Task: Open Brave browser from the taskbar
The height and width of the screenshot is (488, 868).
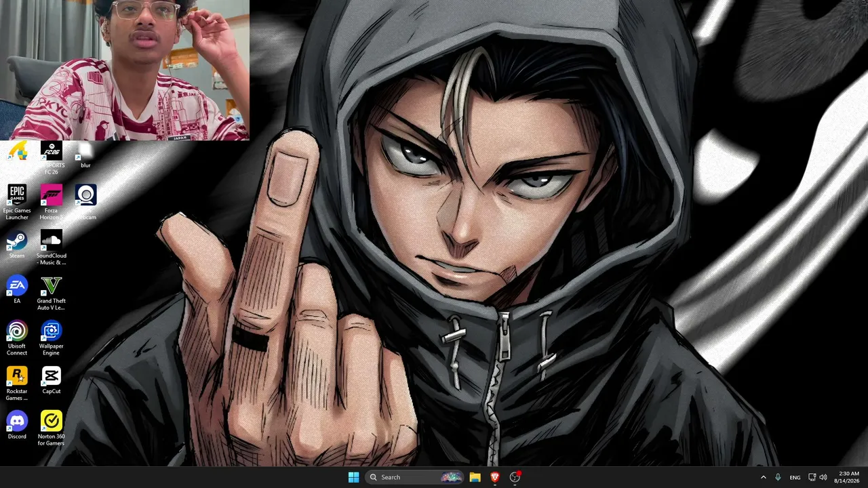Action: 495,477
